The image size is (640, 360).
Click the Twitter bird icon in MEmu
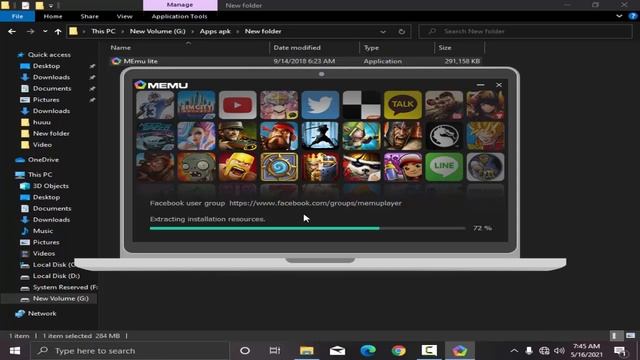[x=320, y=105]
